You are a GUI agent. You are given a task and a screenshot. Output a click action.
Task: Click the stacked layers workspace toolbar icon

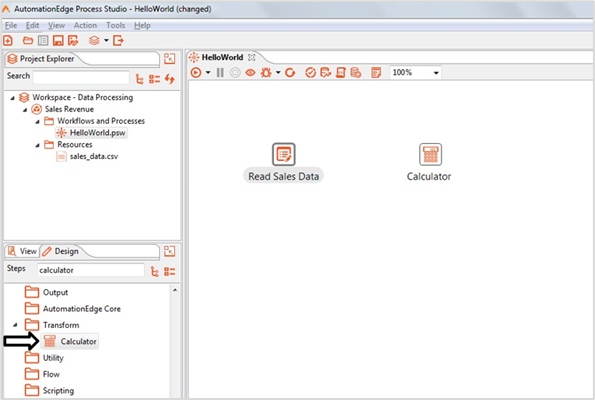coord(94,40)
